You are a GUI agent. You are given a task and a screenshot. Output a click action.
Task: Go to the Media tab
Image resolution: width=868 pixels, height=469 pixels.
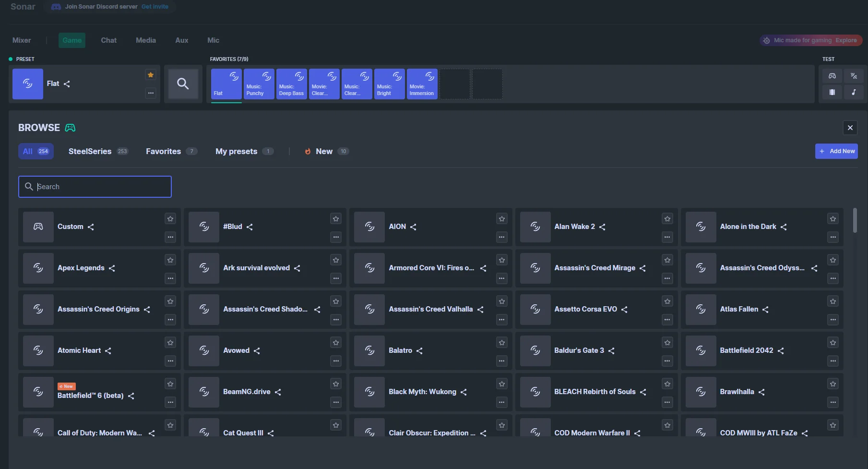[x=146, y=40]
